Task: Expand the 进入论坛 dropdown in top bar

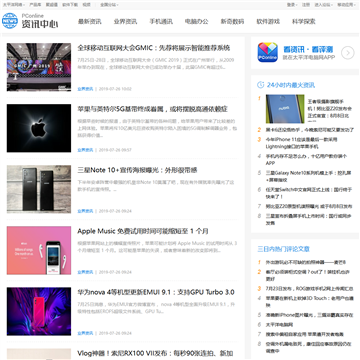Action: [x=324, y=5]
